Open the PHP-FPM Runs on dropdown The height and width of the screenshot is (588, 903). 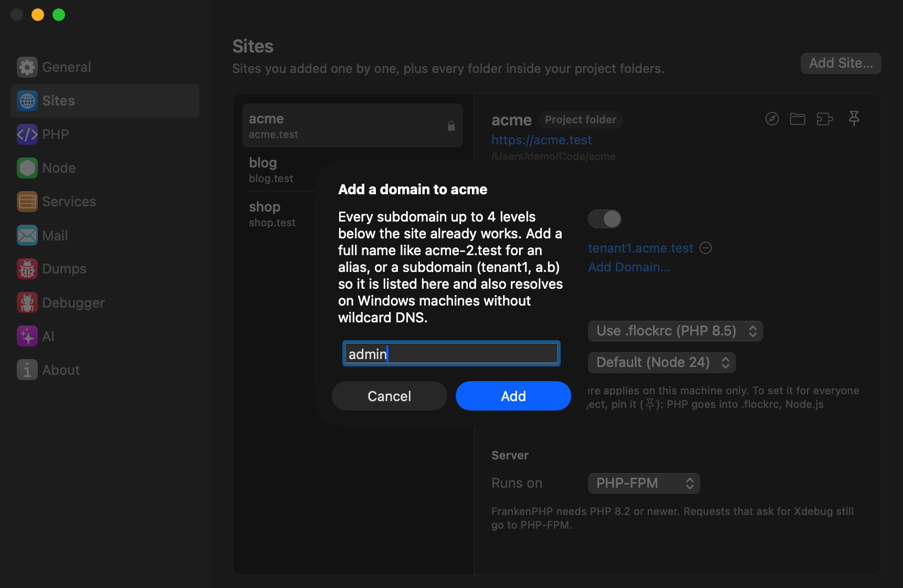tap(644, 484)
